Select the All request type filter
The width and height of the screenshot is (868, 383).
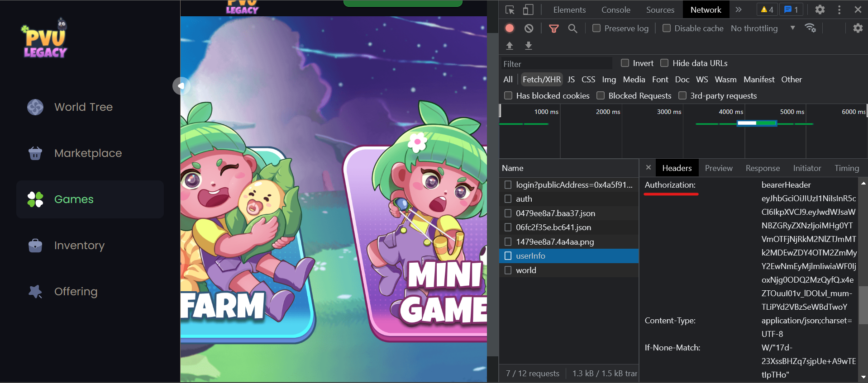[508, 80]
